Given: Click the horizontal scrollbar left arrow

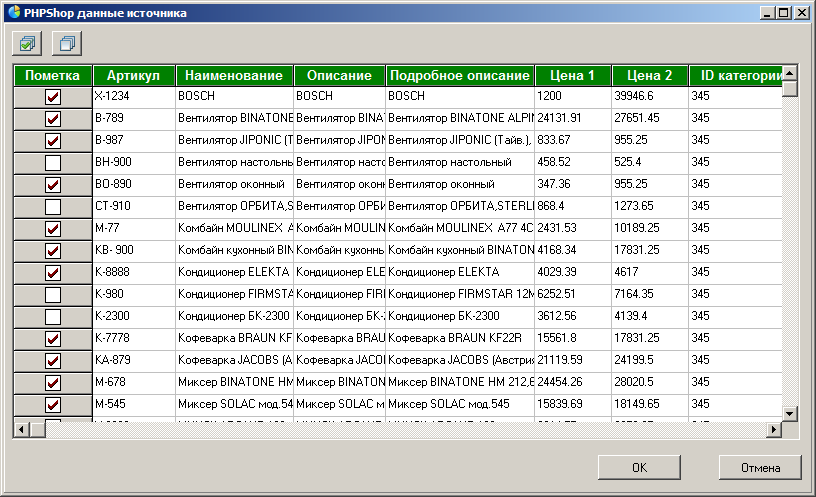Looking at the screenshot, I should tap(21, 429).
